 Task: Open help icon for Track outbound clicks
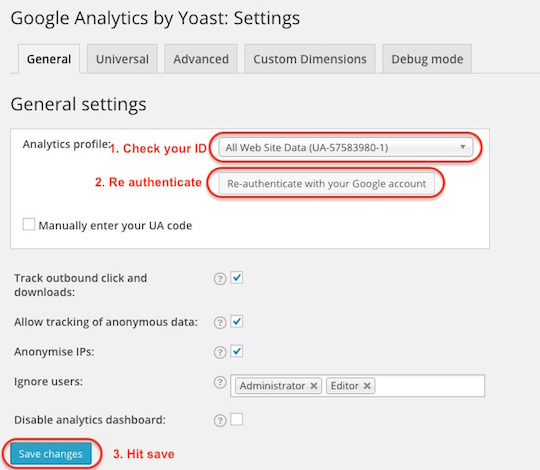(x=220, y=279)
